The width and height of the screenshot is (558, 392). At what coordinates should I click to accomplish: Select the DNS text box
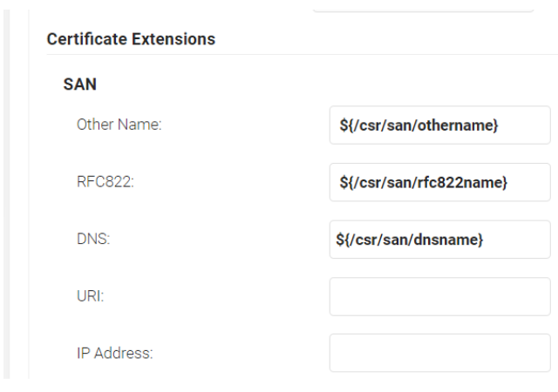(439, 240)
